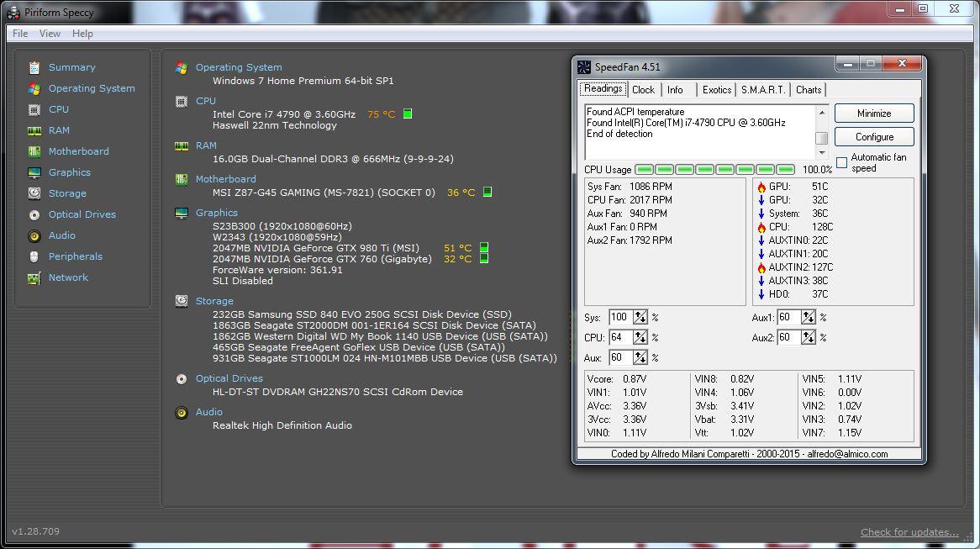Click the SpeedFan title bar fan icon
The width and height of the screenshot is (980, 549).
[584, 67]
